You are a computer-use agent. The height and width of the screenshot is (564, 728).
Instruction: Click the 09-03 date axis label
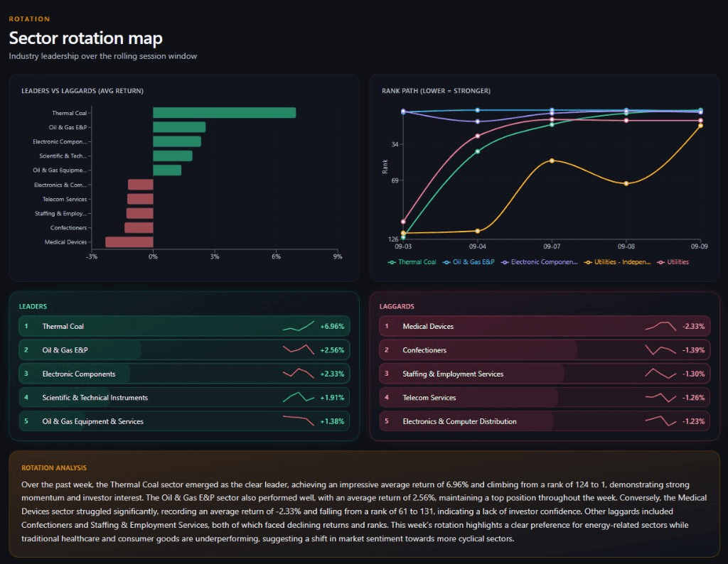coord(403,246)
